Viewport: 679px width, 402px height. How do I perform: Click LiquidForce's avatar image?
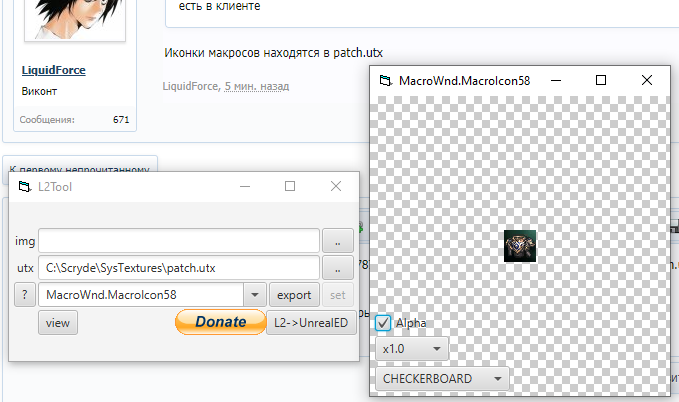(73, 20)
